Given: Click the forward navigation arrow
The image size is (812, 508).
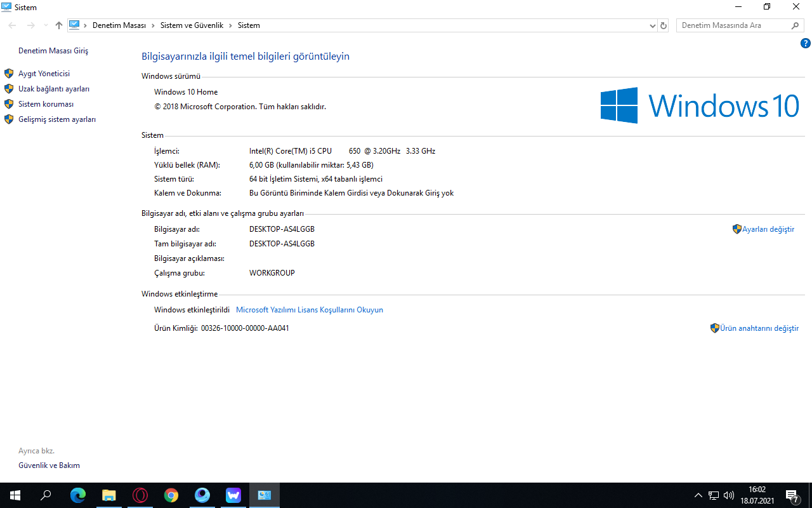Looking at the screenshot, I should coord(30,25).
